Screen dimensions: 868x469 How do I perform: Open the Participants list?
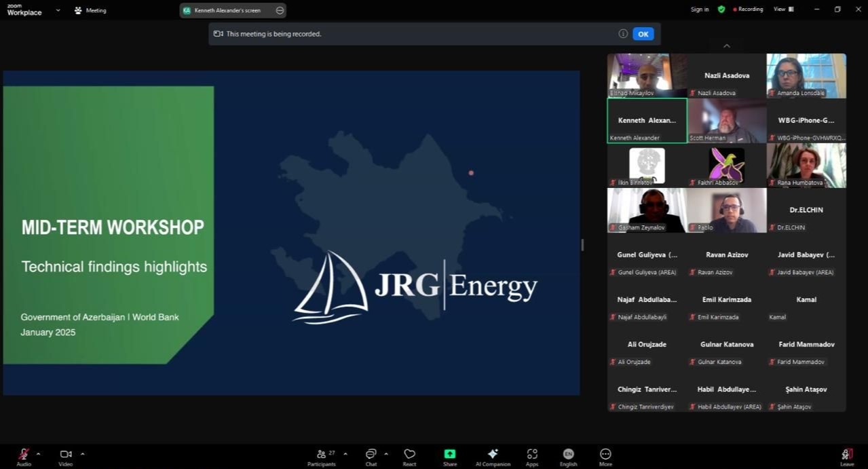322,456
